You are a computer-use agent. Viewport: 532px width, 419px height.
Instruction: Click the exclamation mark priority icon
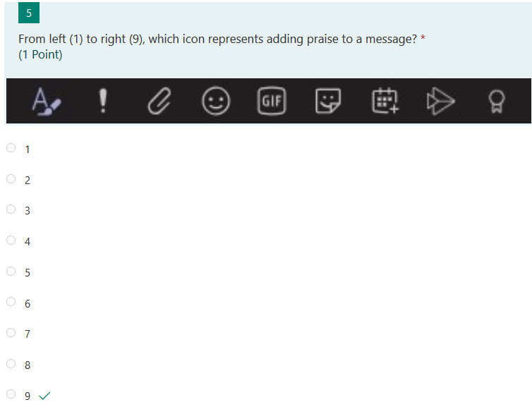(x=103, y=101)
